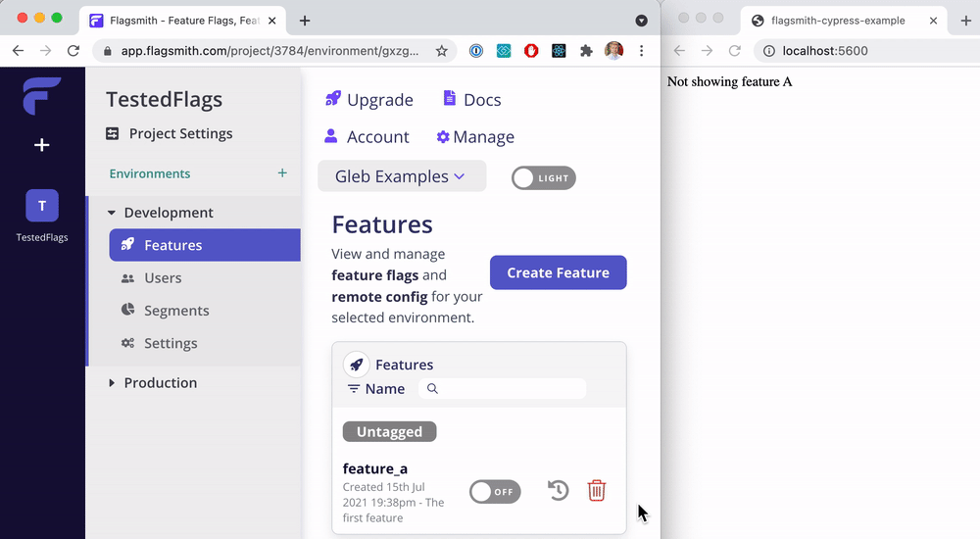Toggle feature_a on
Viewport: 980px width, 539px height.
(x=495, y=492)
